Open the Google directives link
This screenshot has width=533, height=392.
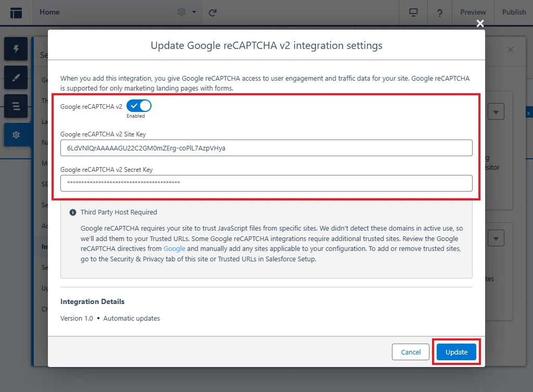(174, 248)
